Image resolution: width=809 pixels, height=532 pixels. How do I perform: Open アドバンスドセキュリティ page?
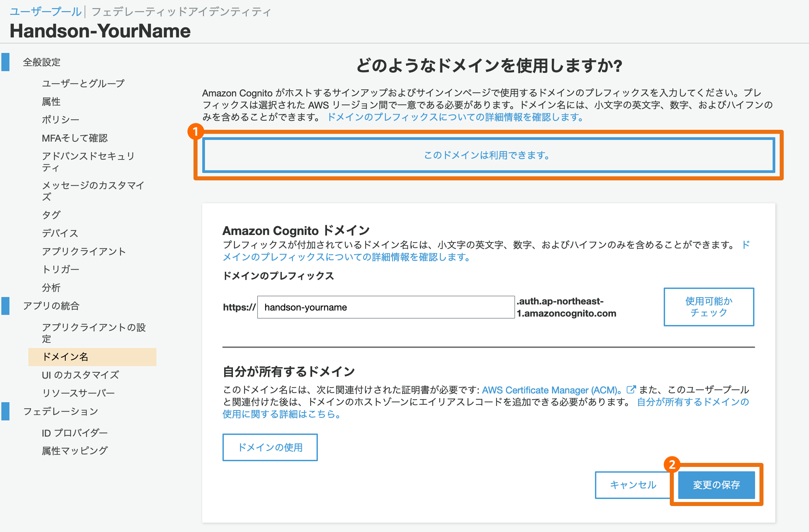88,162
